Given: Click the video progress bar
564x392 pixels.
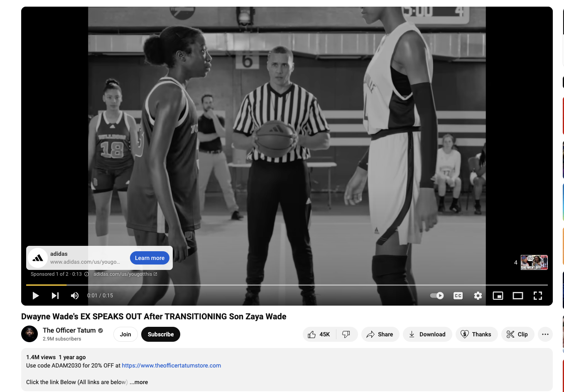Looking at the screenshot, I should click(x=287, y=285).
